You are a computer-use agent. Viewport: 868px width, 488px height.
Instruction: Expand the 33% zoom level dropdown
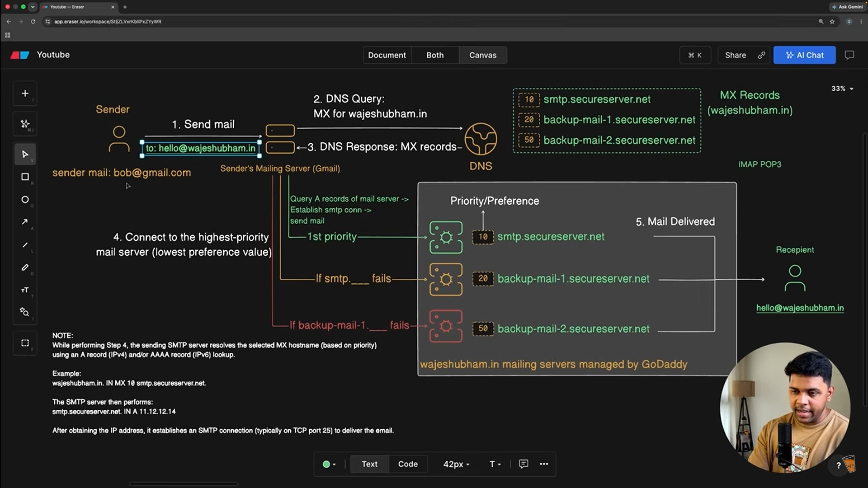(842, 89)
